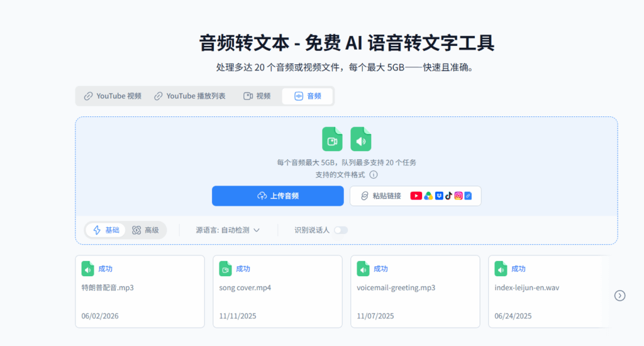Open the 特朗普配音.mp3 file name
644x346 pixels.
(108, 287)
